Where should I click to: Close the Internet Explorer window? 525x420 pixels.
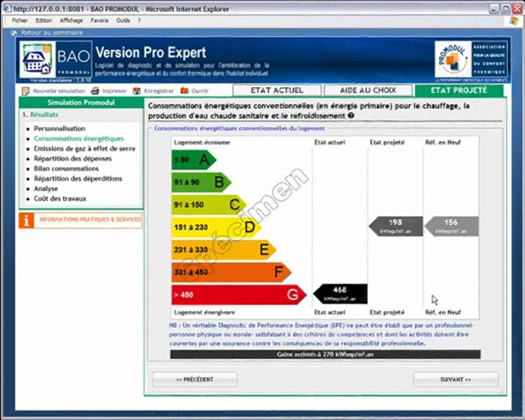[x=517, y=9]
